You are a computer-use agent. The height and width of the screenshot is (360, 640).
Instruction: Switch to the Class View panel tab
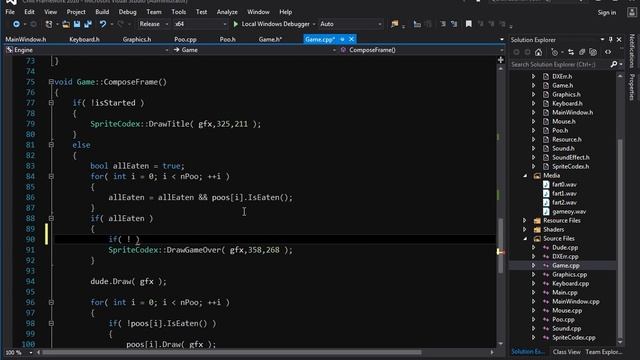click(x=567, y=352)
